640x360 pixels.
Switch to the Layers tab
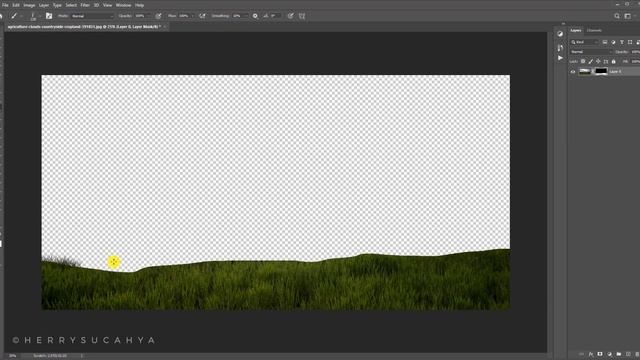(576, 30)
